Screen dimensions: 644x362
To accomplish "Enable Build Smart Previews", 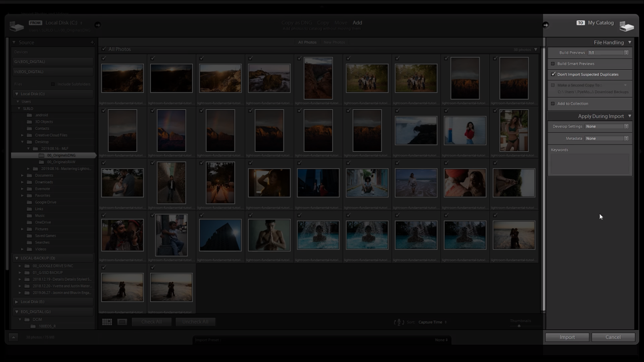I will [553, 64].
